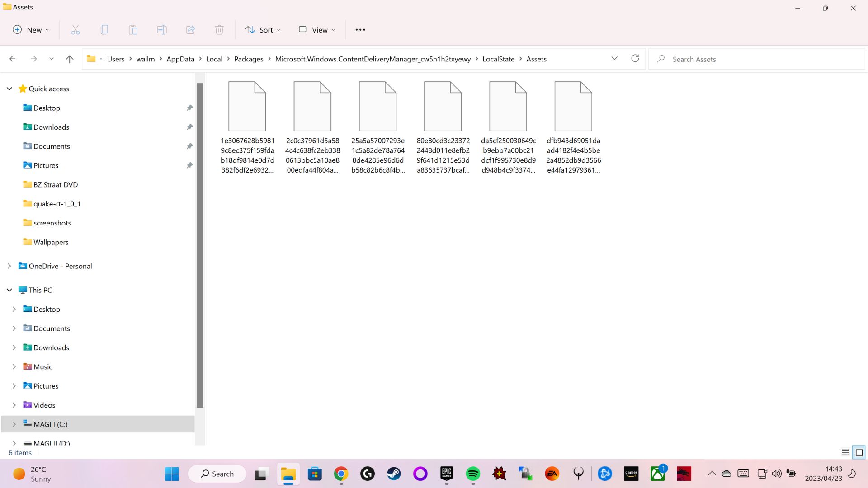Click the Copy icon in the toolbar

104,29
